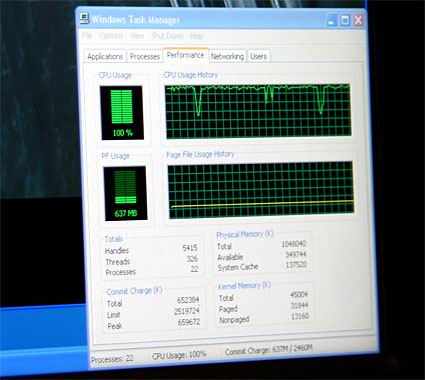Open the Help menu
425x380 pixels.
click(x=196, y=36)
